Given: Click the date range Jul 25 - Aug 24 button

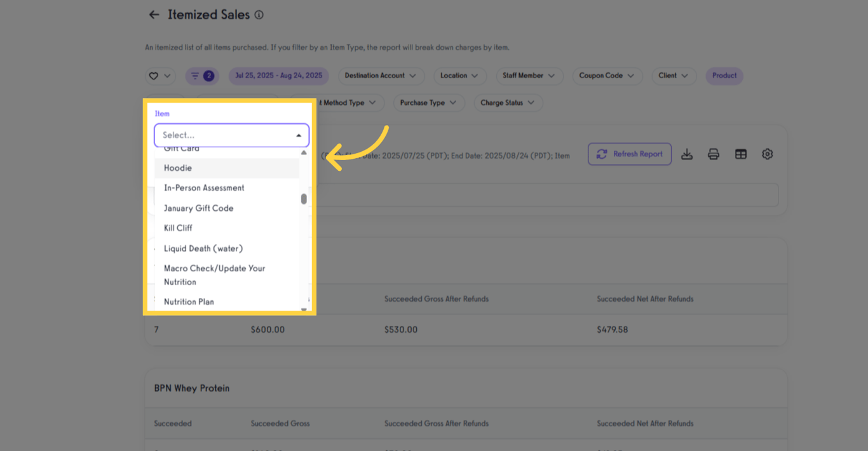Looking at the screenshot, I should pos(278,76).
